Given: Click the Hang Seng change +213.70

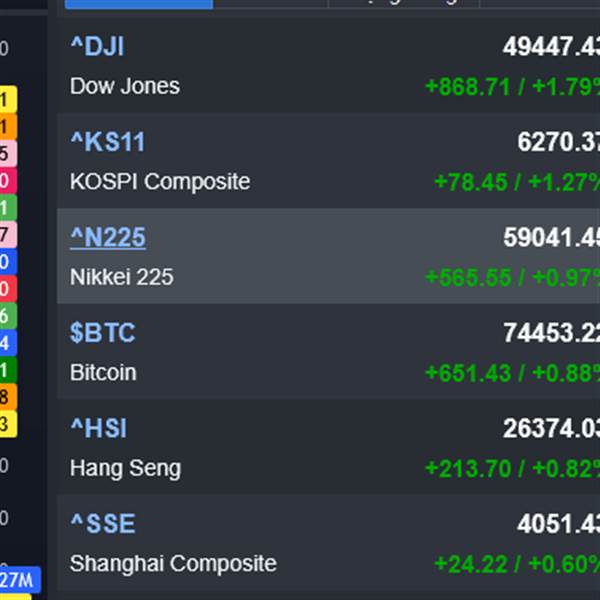Looking at the screenshot, I should (x=468, y=468).
